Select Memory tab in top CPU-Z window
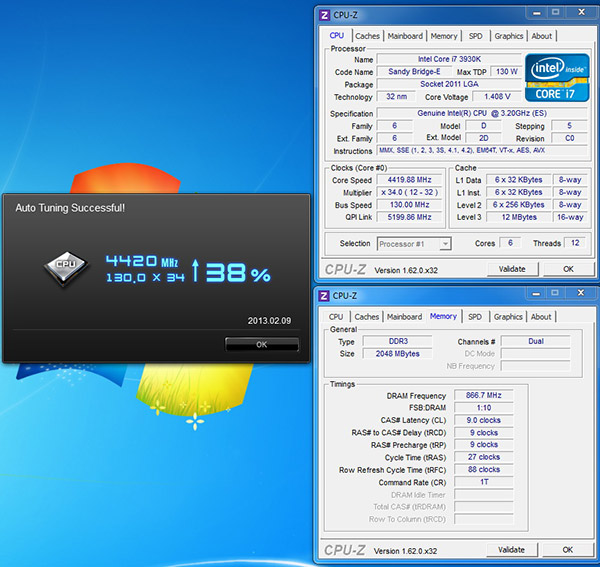Image resolution: width=600 pixels, height=567 pixels. point(444,36)
